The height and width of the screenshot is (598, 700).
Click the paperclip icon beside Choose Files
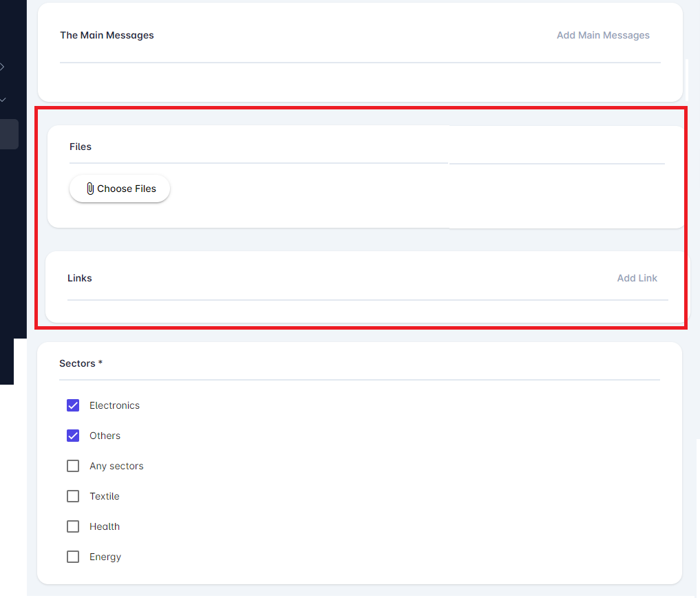[x=89, y=189]
